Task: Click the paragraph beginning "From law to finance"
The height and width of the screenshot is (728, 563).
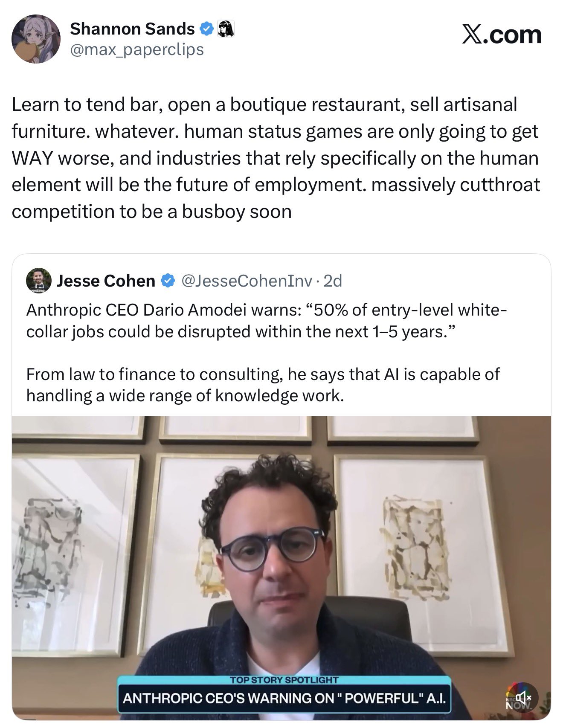Action: click(263, 385)
